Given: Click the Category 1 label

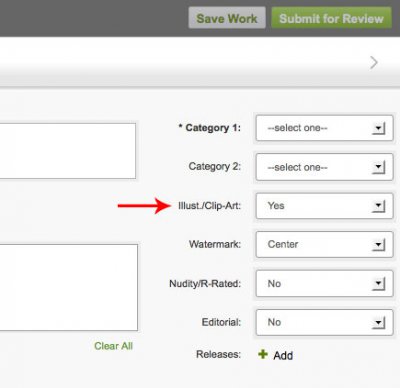Looking at the screenshot, I should coord(210,128).
